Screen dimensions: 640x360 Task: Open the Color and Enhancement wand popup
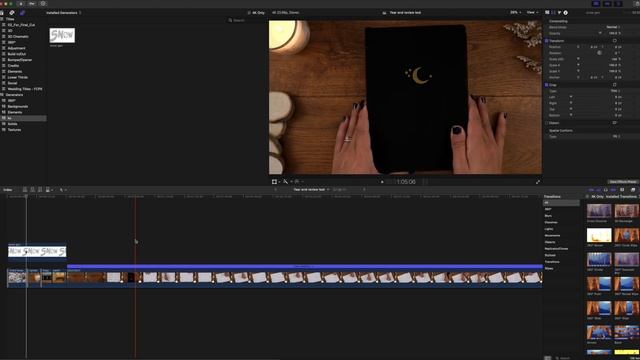pos(287,182)
